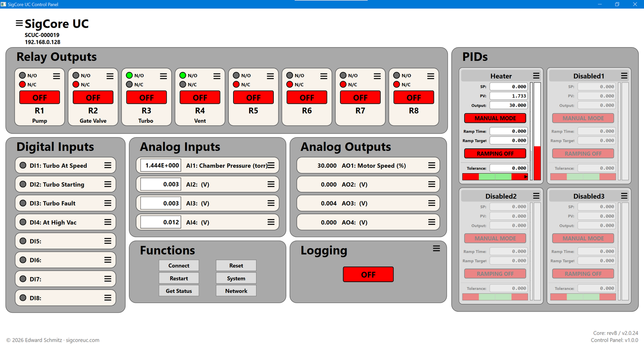Click the Heater Output value field
The height and width of the screenshot is (347, 644).
508,105
